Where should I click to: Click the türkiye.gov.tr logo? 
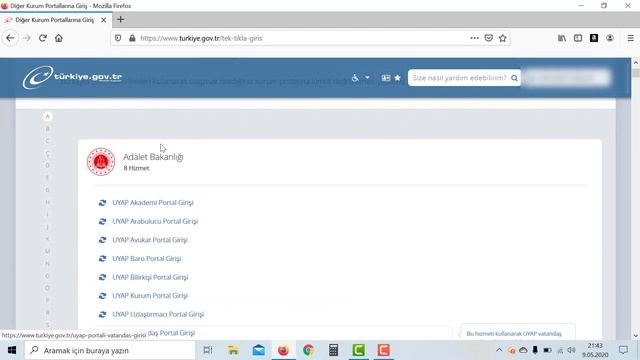[72, 77]
